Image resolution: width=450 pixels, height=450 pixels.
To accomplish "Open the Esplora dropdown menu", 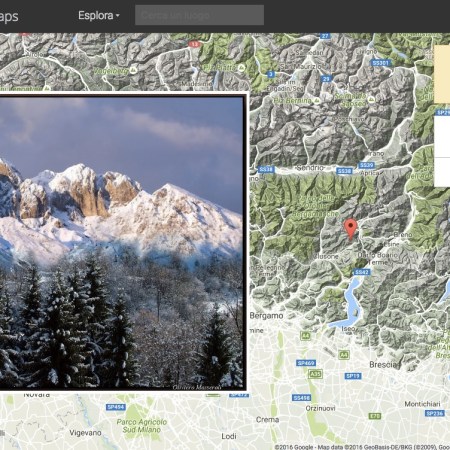I will tap(99, 15).
